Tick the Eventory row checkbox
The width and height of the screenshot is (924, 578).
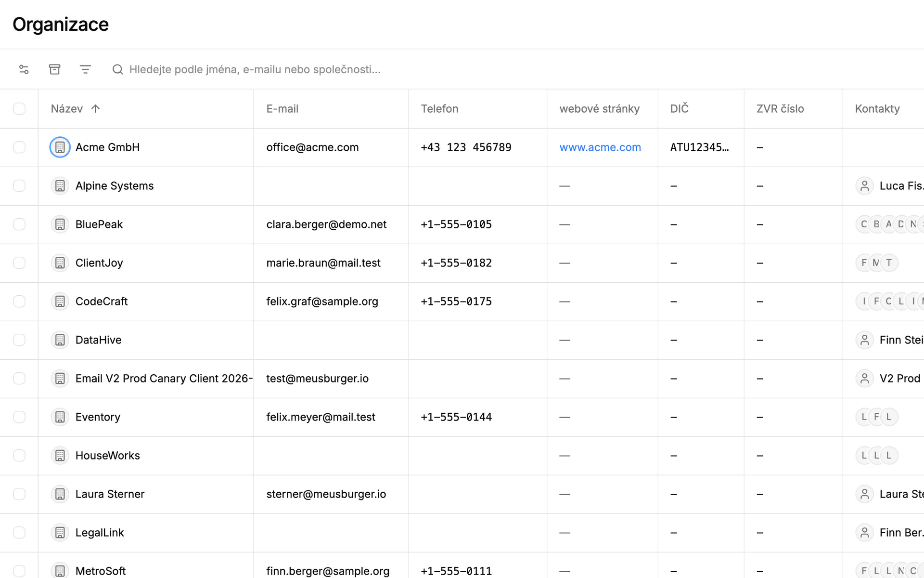19,417
